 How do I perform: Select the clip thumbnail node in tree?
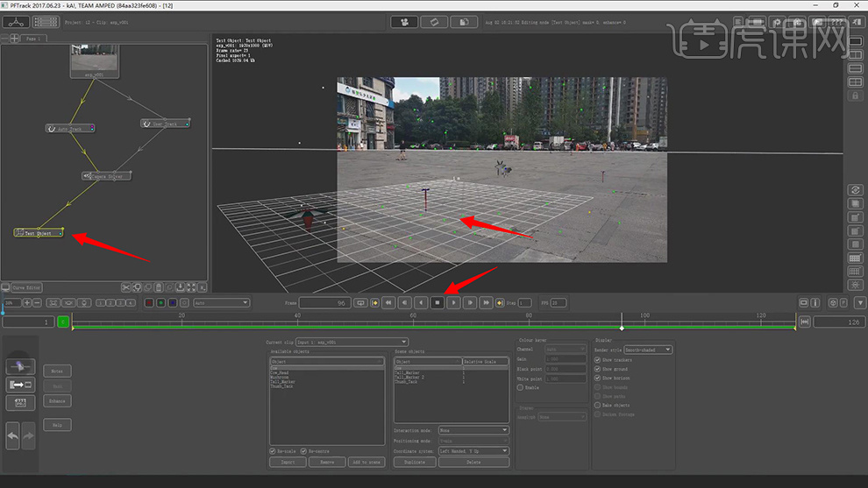pos(94,60)
